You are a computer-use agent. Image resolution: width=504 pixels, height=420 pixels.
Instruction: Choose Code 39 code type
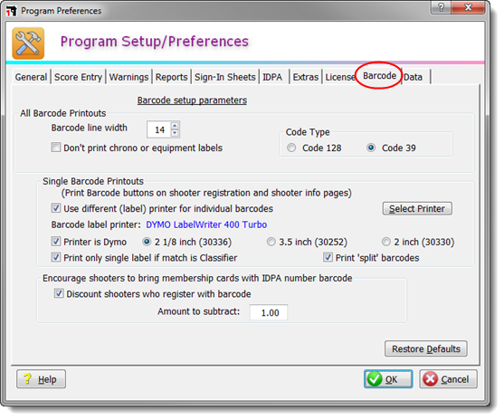coord(371,148)
